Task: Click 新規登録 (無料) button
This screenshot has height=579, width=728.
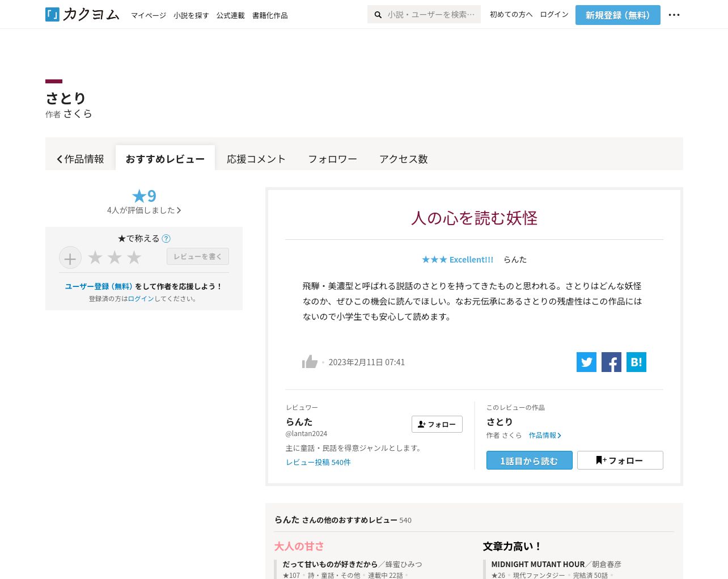Action: click(617, 15)
